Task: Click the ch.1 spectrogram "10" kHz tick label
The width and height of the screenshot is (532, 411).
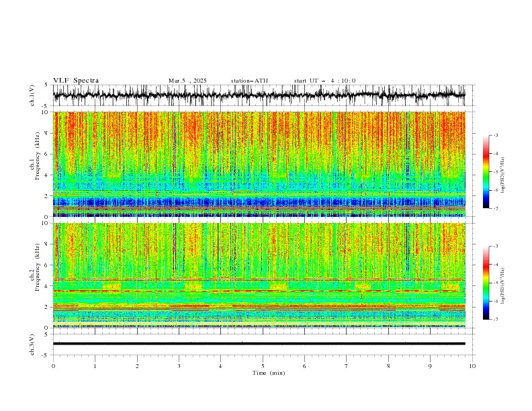Action: (45, 112)
